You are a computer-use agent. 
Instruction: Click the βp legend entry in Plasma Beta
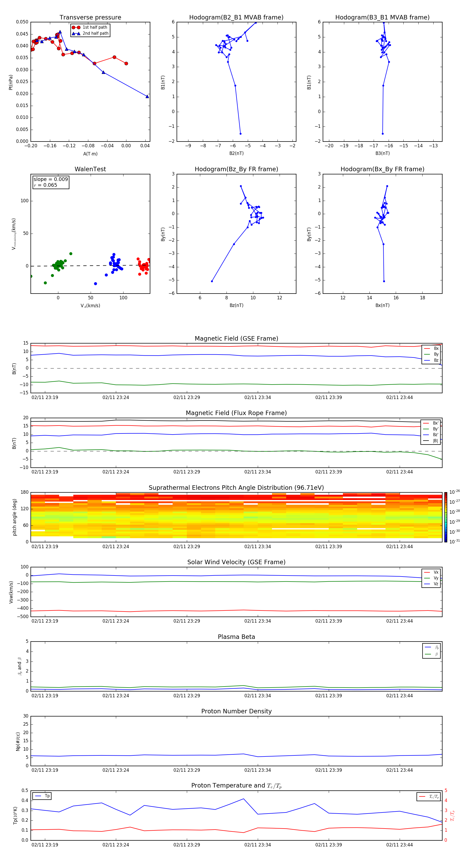tap(431, 647)
